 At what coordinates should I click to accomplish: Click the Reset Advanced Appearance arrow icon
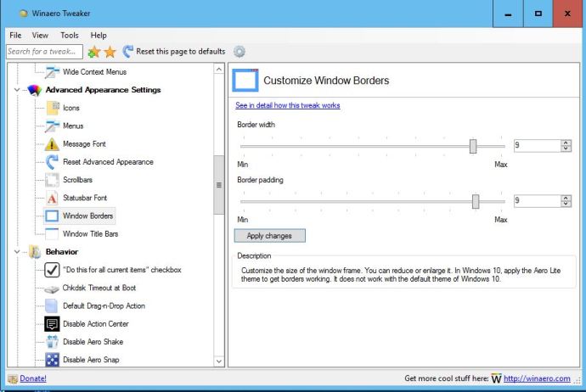tap(52, 162)
